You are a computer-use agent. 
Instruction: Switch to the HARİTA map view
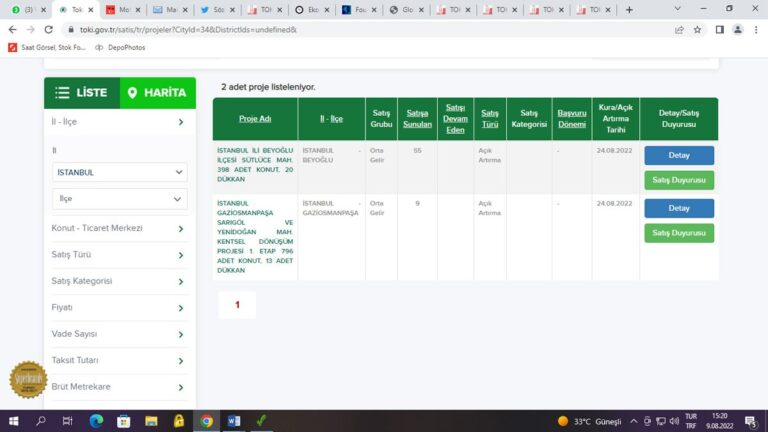[157, 93]
